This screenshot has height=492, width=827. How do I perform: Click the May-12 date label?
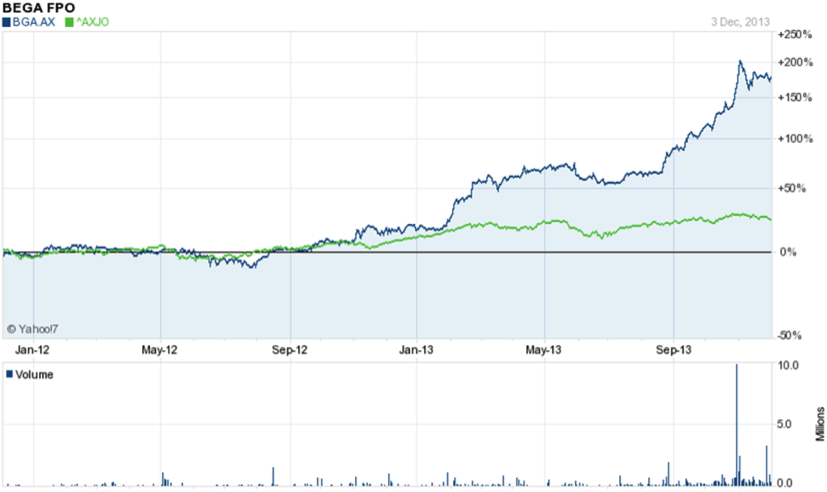click(x=159, y=350)
